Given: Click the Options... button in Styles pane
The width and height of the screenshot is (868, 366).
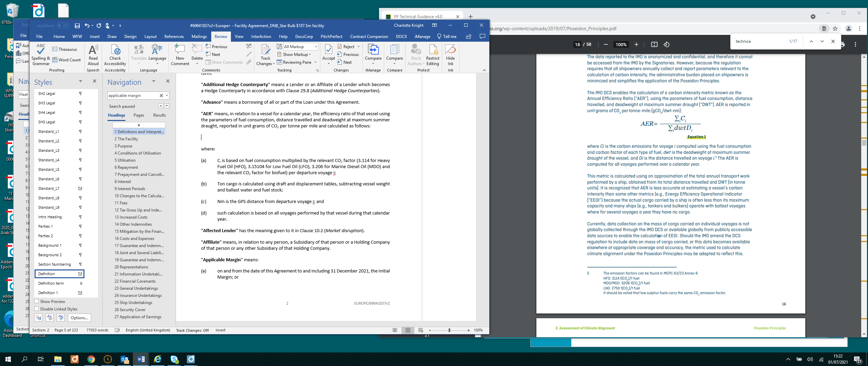Looking at the screenshot, I should pos(79,318).
